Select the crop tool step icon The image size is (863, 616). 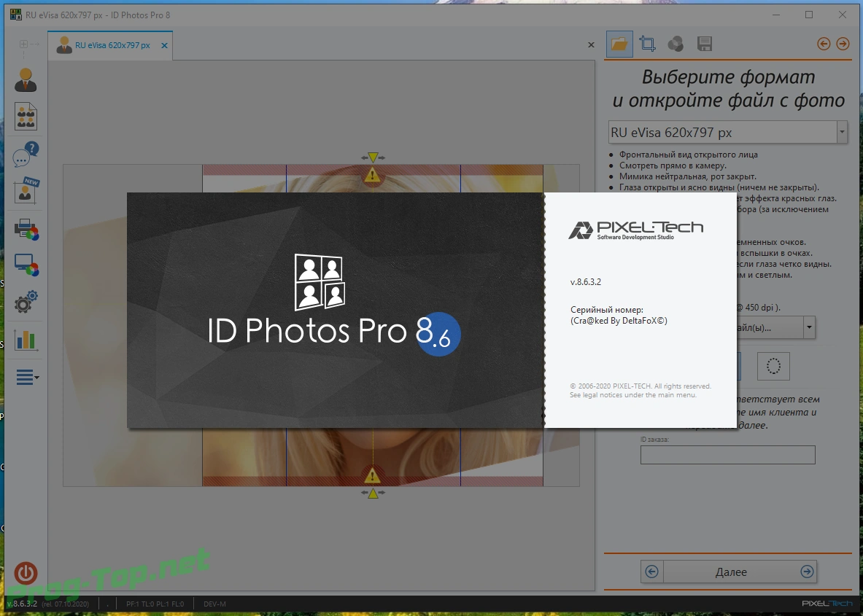[x=648, y=44]
